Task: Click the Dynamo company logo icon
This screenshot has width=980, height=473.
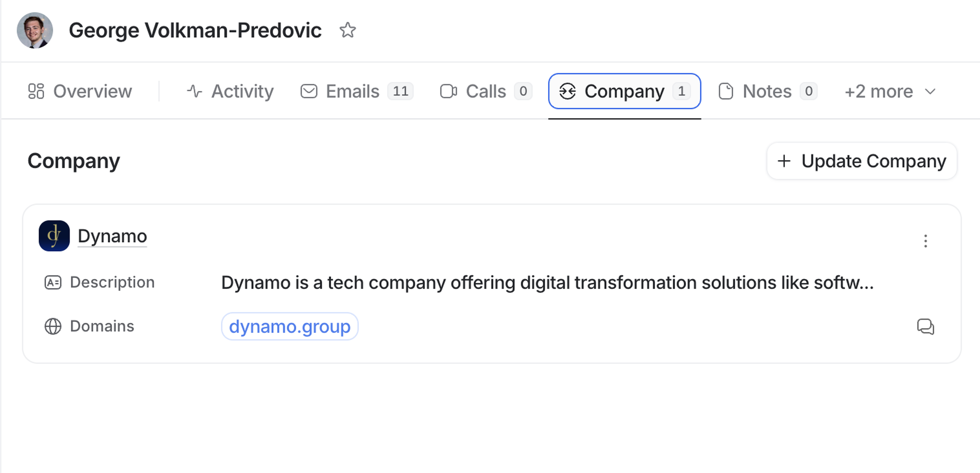Action: tap(54, 236)
